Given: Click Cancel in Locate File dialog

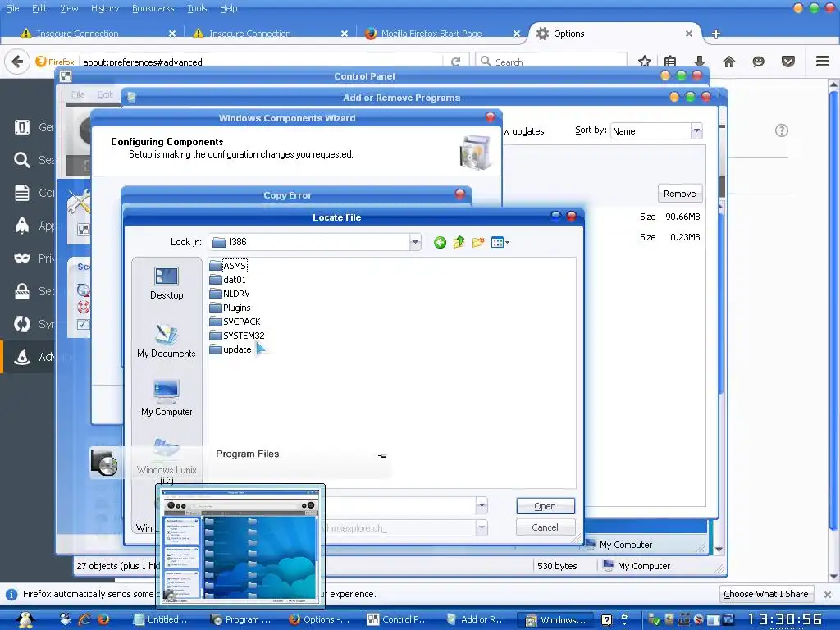Looking at the screenshot, I should pyautogui.click(x=546, y=527).
